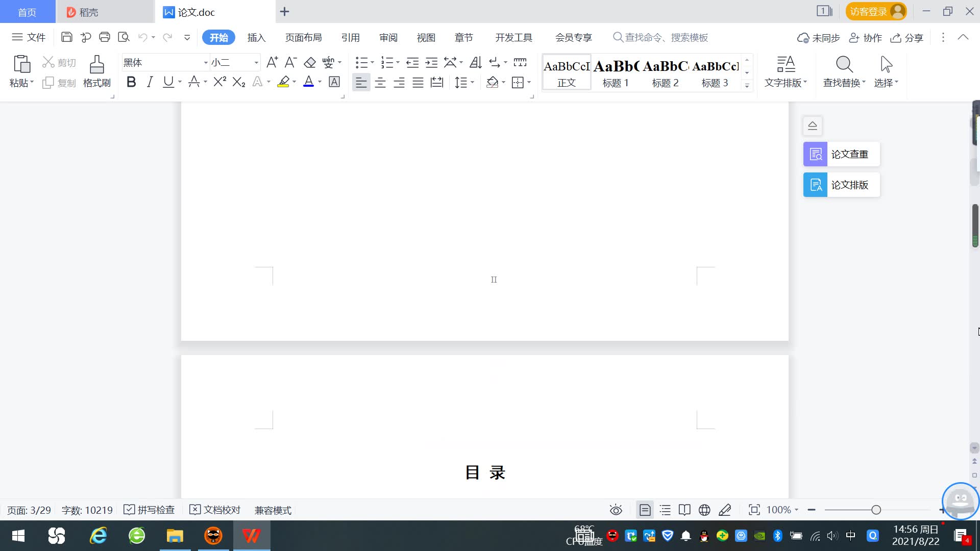Toggle italic formatting
Screen dimensions: 980x551
click(150, 82)
